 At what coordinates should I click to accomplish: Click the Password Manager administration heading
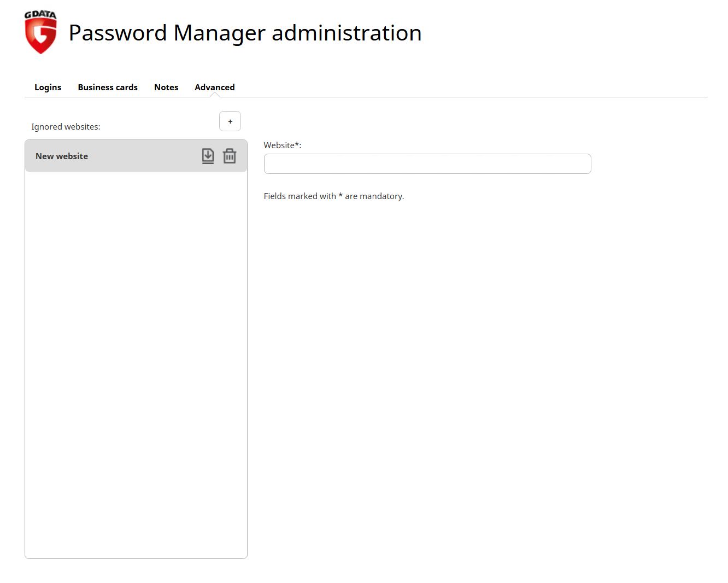click(245, 33)
